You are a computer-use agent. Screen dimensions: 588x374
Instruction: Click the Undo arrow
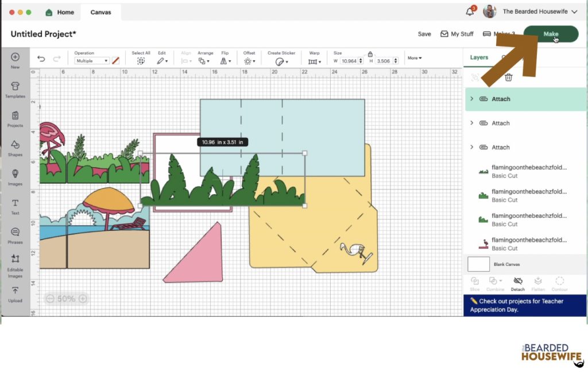coord(41,59)
